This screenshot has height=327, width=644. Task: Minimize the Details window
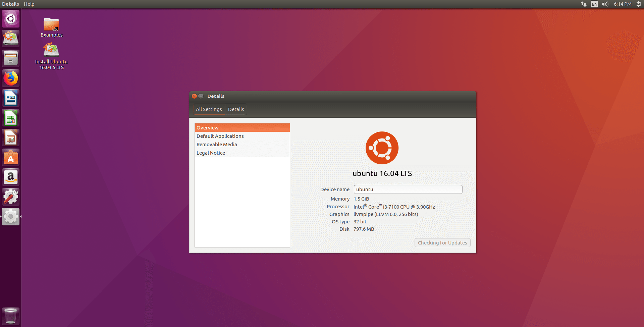pos(201,96)
